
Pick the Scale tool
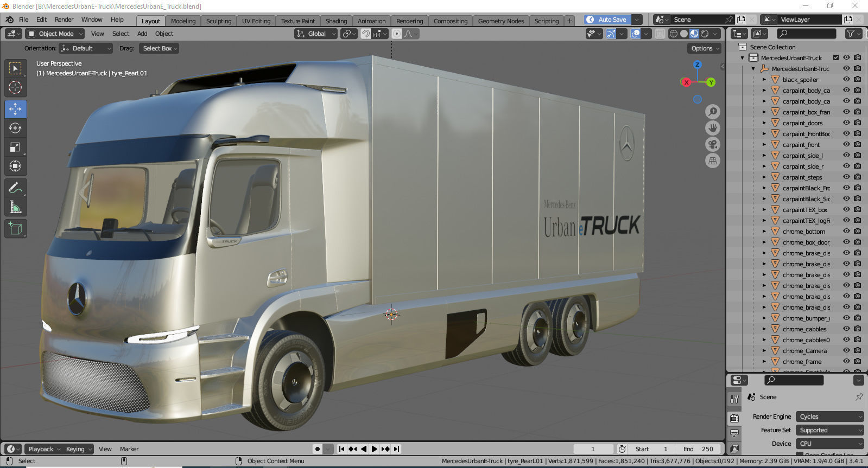click(15, 147)
